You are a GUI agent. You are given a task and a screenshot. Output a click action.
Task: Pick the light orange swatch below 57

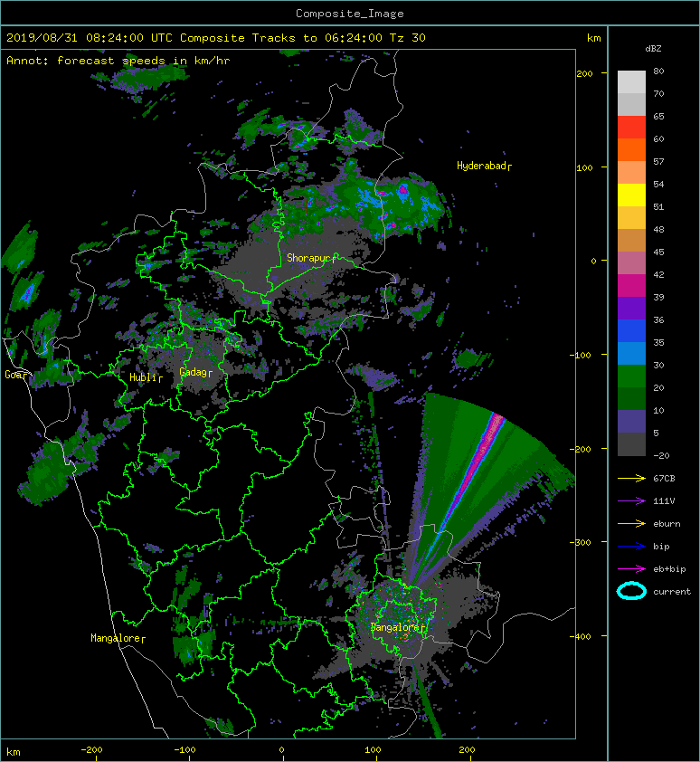pos(631,173)
